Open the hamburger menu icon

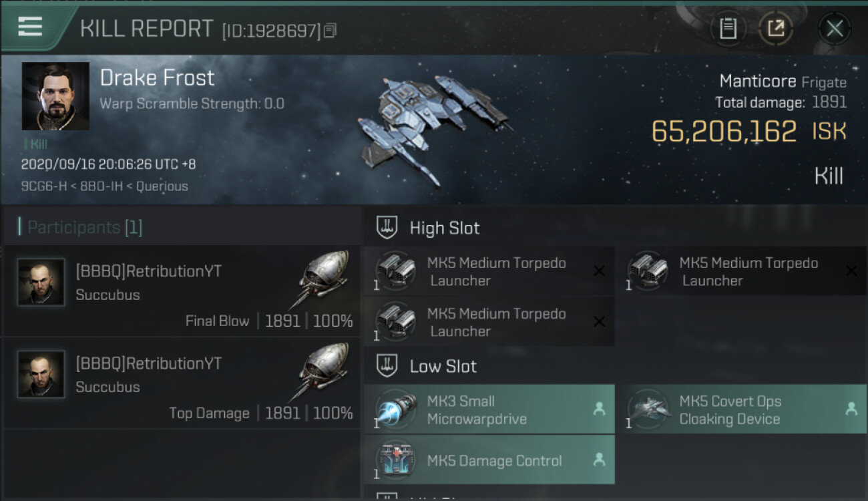(30, 27)
